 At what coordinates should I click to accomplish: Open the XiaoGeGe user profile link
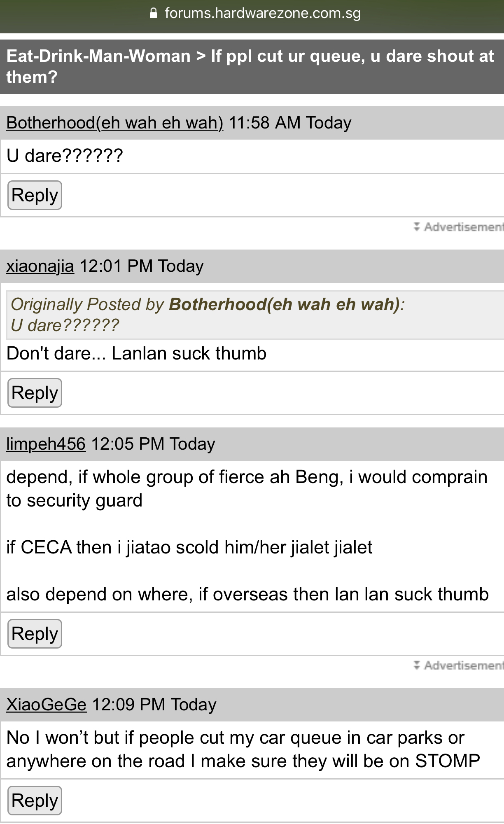click(x=47, y=705)
